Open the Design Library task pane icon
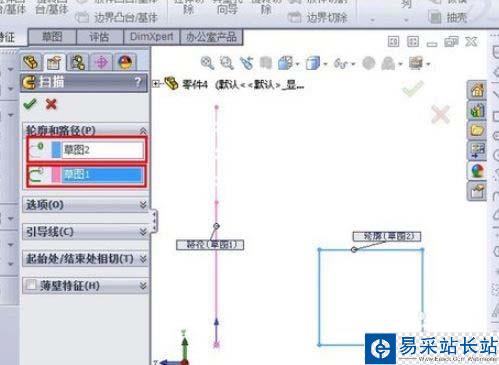The image size is (499, 365). 477,110
